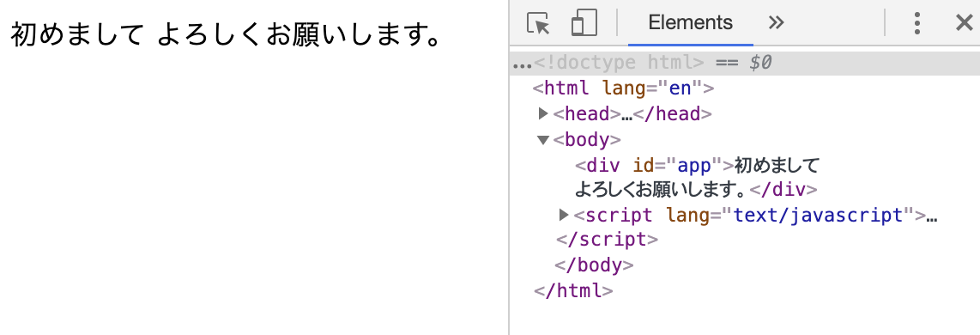Click the closing </html> tag line
The width and height of the screenshot is (980, 335).
click(573, 290)
